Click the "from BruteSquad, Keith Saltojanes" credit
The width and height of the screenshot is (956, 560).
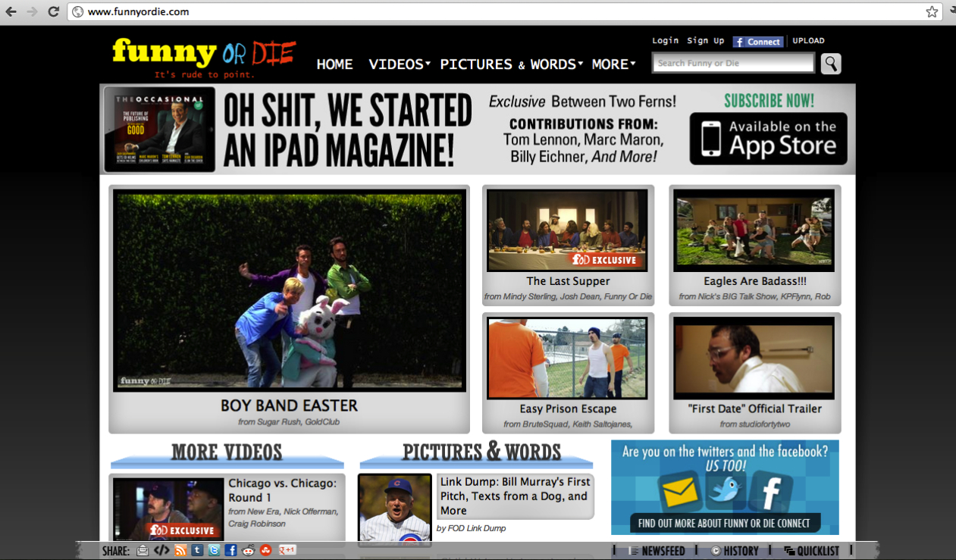pyautogui.click(x=568, y=424)
